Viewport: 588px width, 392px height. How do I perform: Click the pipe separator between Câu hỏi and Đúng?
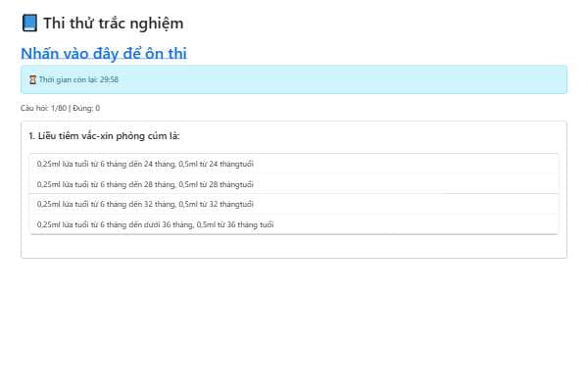69,108
